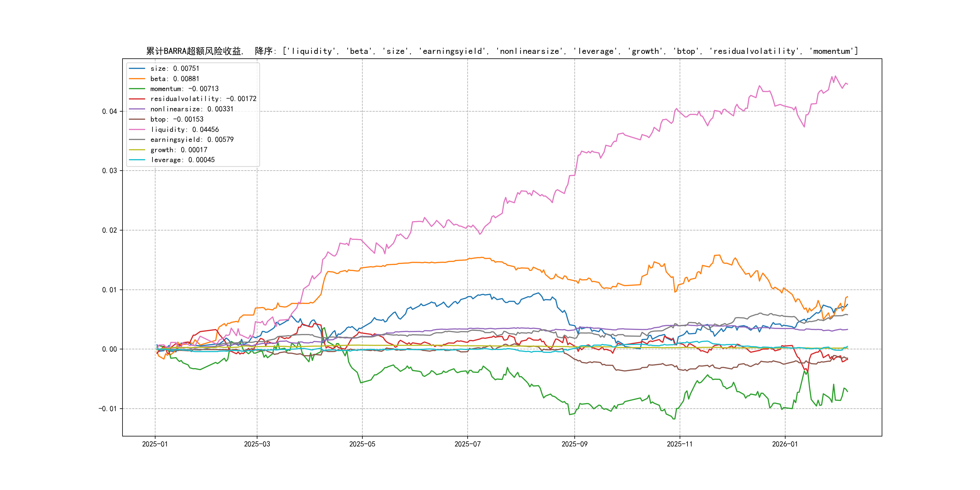
Task: Click the -0.01 y-axis tick label
Action: (x=108, y=409)
